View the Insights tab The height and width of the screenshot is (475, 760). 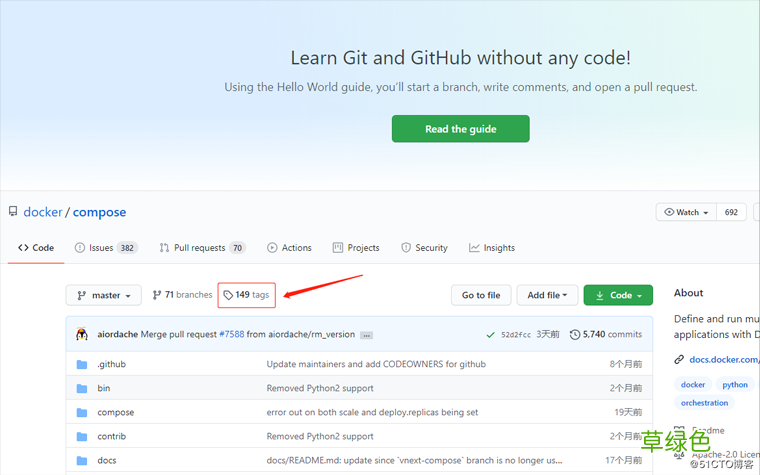[x=492, y=248]
